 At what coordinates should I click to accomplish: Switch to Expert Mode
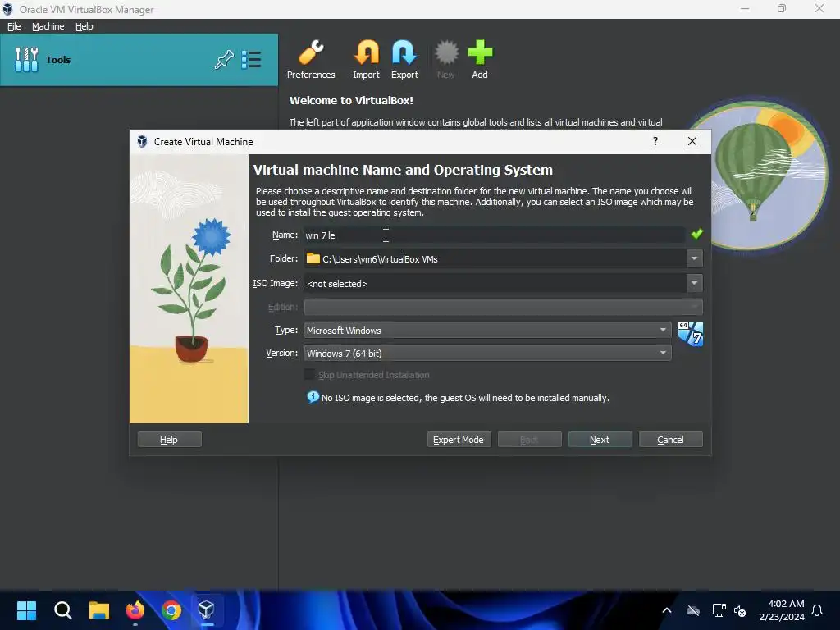coord(459,440)
